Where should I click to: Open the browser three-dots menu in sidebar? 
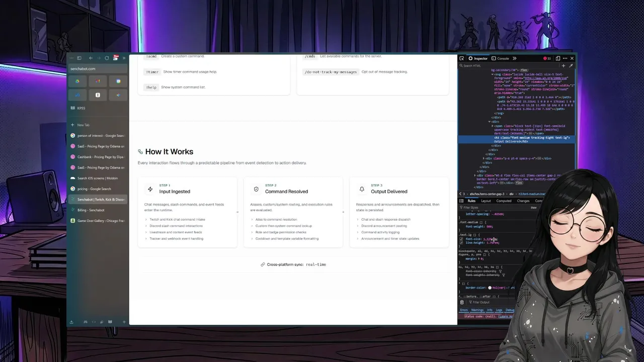tap(71, 58)
